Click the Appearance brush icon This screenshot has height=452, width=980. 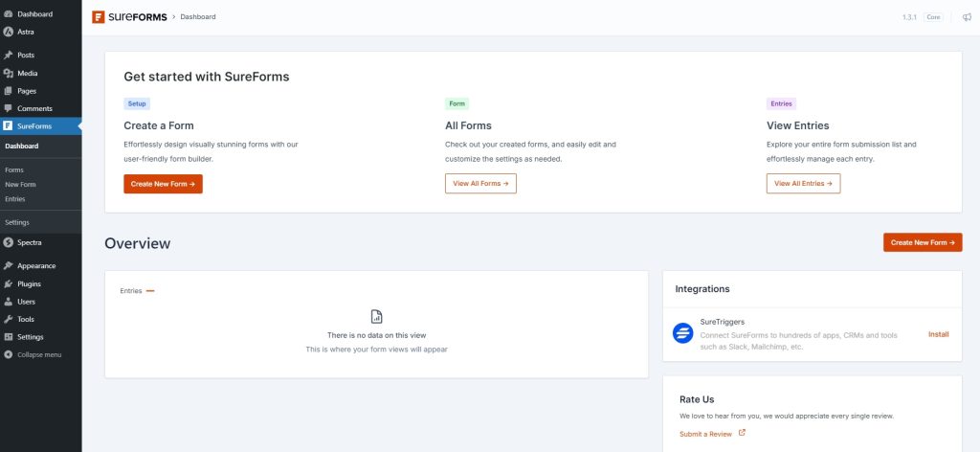pos(8,265)
